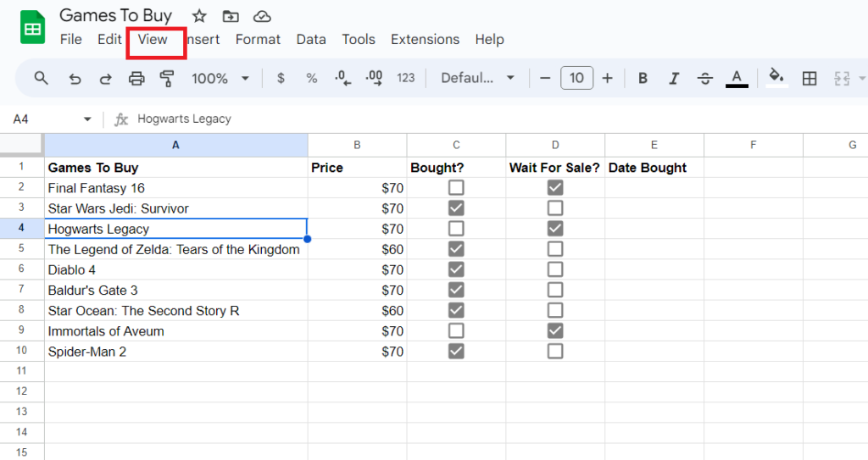
Task: Expand the merge cells options arrow
Action: click(861, 78)
